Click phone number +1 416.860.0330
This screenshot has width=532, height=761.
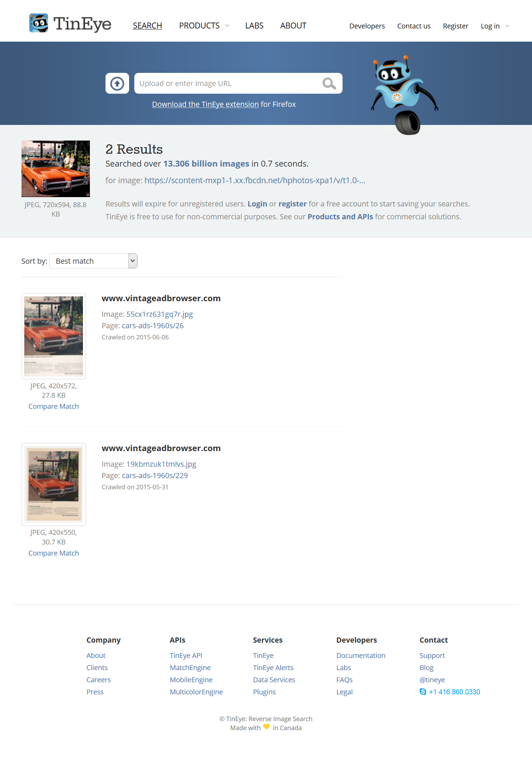point(455,692)
